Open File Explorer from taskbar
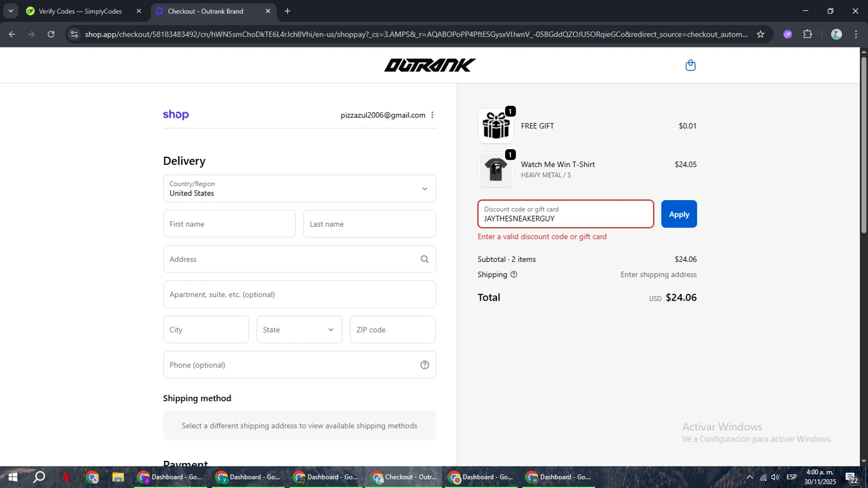Viewport: 868px width, 488px height. 118,478
